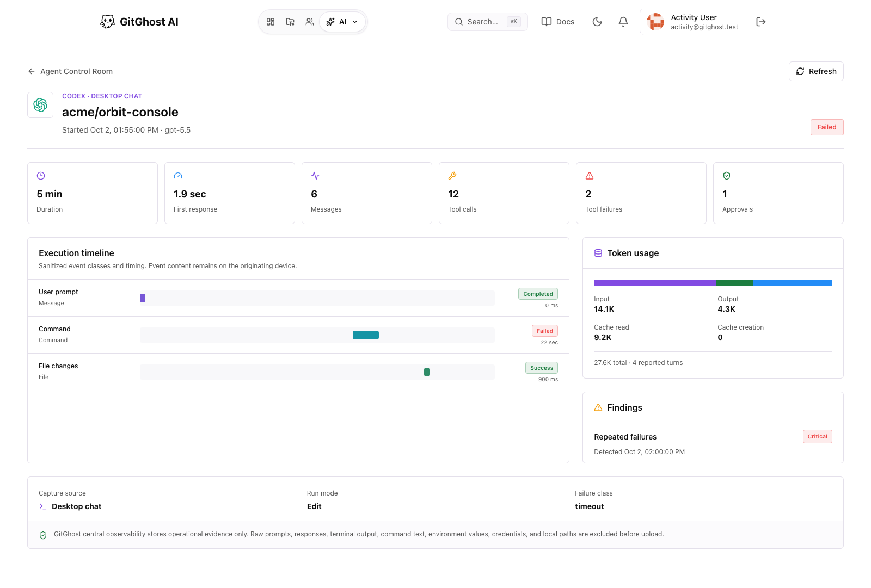Click the purple input segment of token bar
Image resolution: width=871 pixels, height=588 pixels.
(x=655, y=283)
